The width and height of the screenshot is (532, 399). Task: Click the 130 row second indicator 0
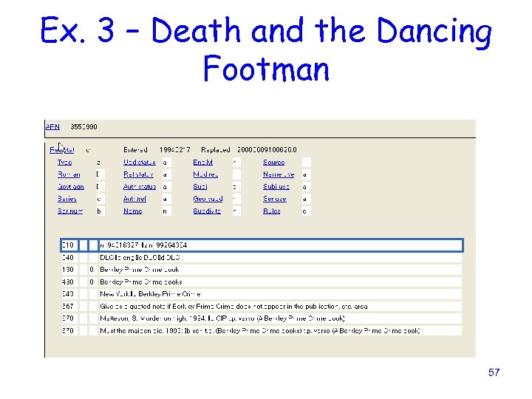click(92, 270)
